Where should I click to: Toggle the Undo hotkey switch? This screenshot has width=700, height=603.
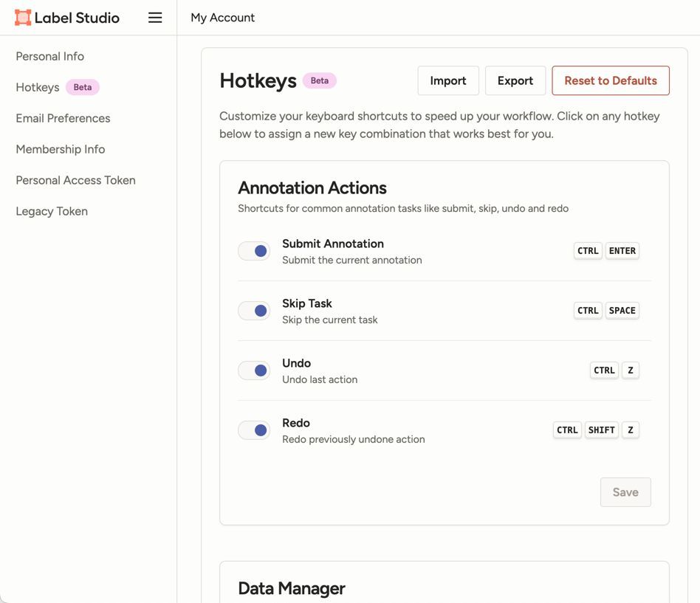(254, 371)
